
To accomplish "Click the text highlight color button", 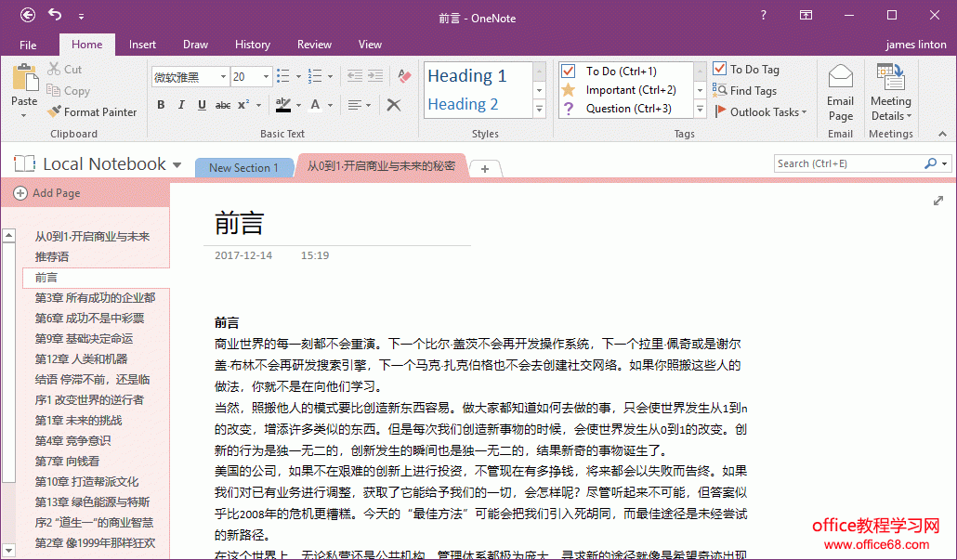I will click(282, 105).
